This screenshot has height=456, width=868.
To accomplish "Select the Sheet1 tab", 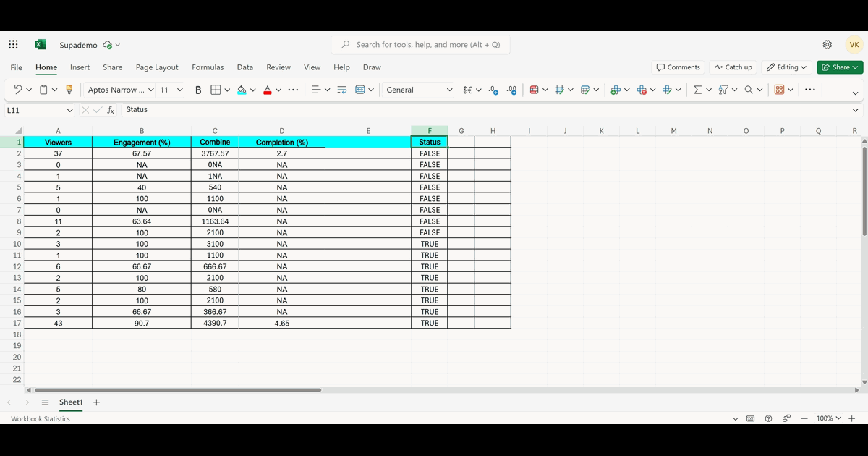I will click(71, 402).
